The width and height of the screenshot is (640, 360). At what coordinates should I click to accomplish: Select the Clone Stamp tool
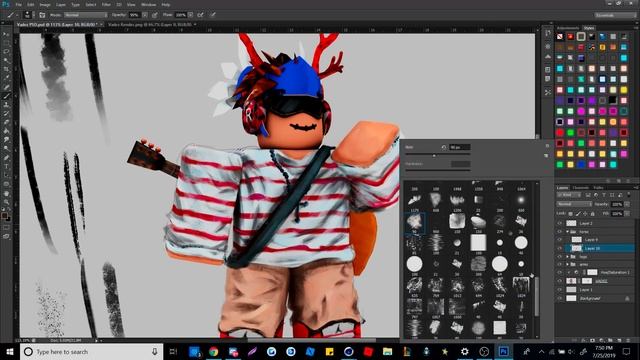(6, 105)
